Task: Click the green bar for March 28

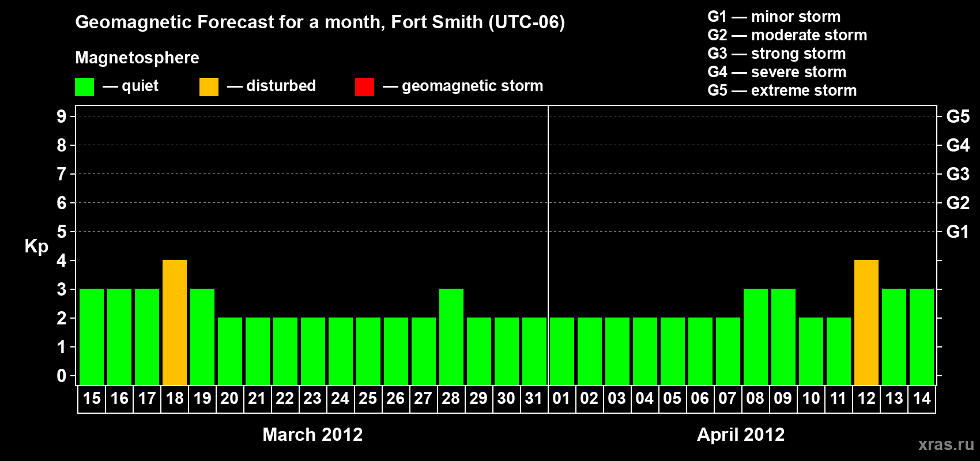Action: click(x=451, y=337)
